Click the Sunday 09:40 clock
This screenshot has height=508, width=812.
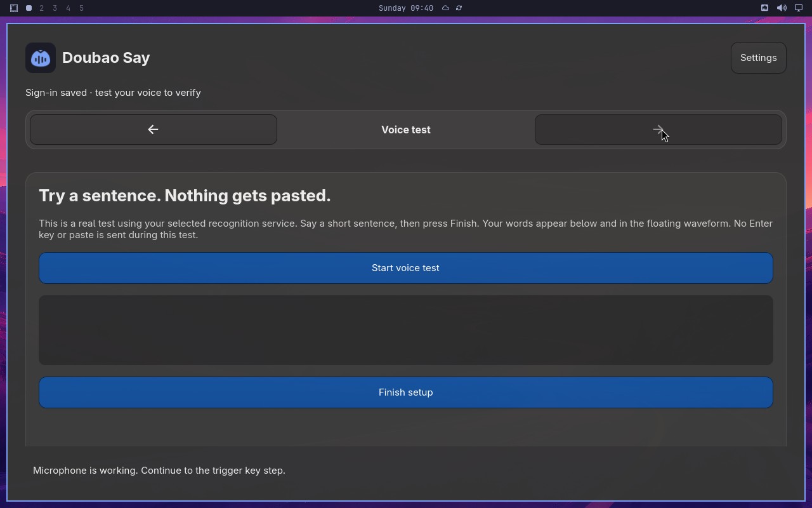point(406,8)
